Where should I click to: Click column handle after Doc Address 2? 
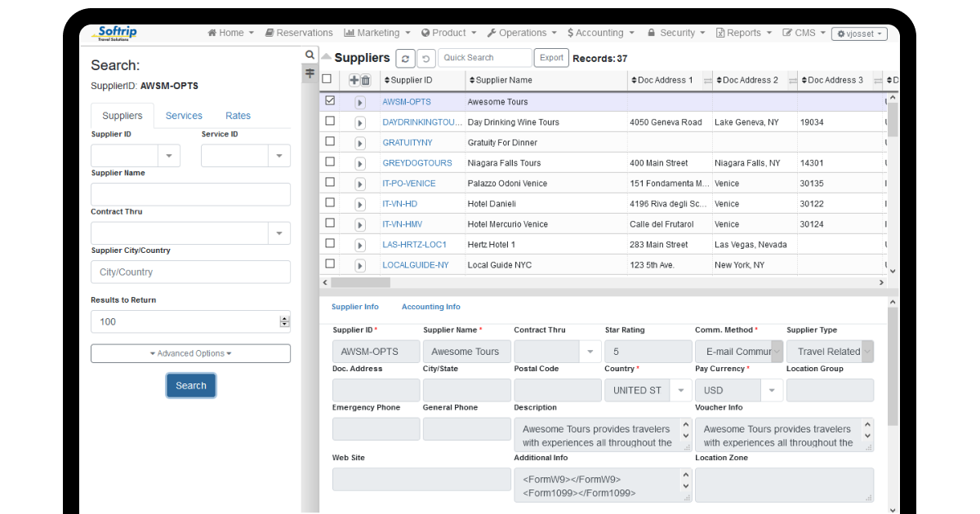792,80
